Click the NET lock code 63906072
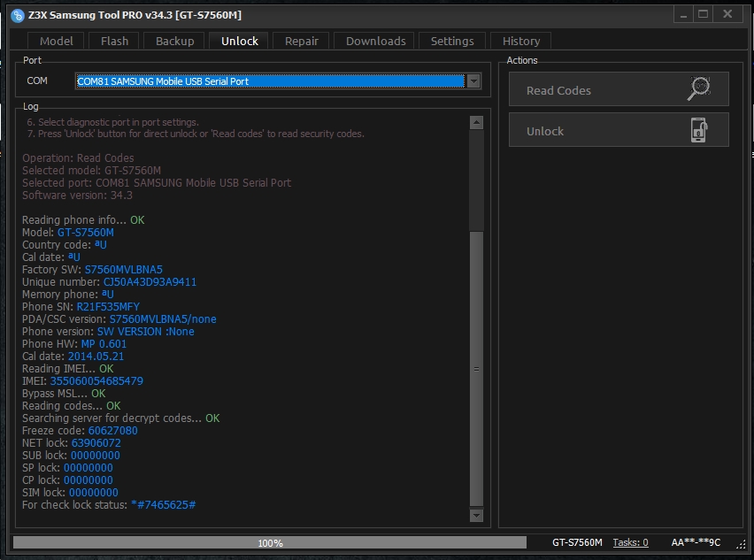The height and width of the screenshot is (560, 754). 96,443
